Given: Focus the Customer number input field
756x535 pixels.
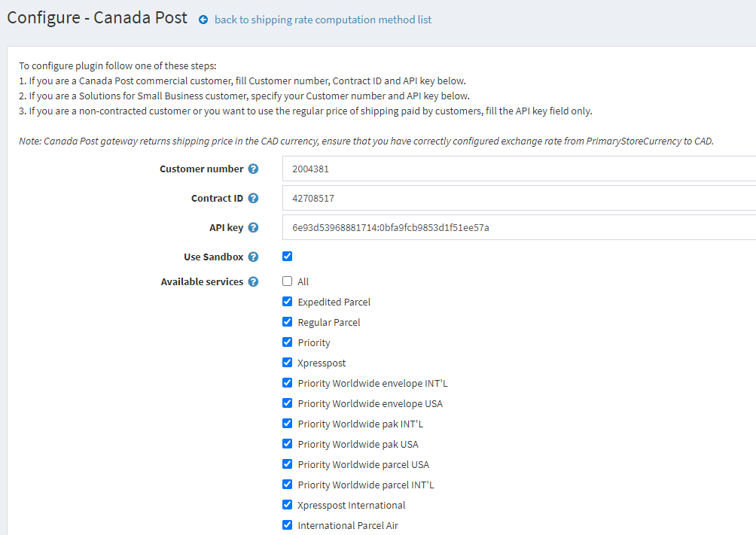Looking at the screenshot, I should point(519,169).
